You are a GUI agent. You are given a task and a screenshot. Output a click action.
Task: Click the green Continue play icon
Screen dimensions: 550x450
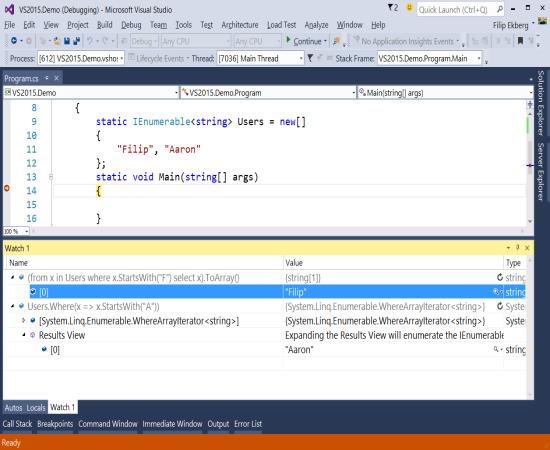pos(288,41)
